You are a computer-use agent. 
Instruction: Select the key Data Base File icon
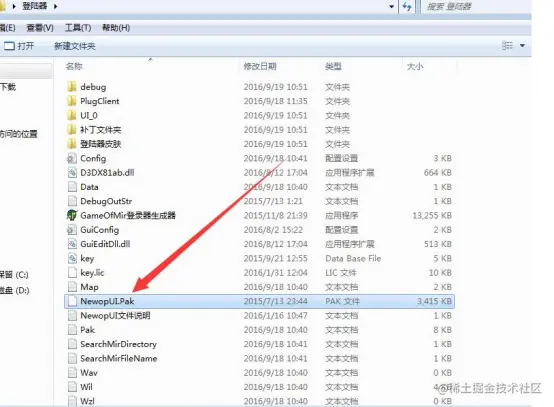(x=72, y=259)
